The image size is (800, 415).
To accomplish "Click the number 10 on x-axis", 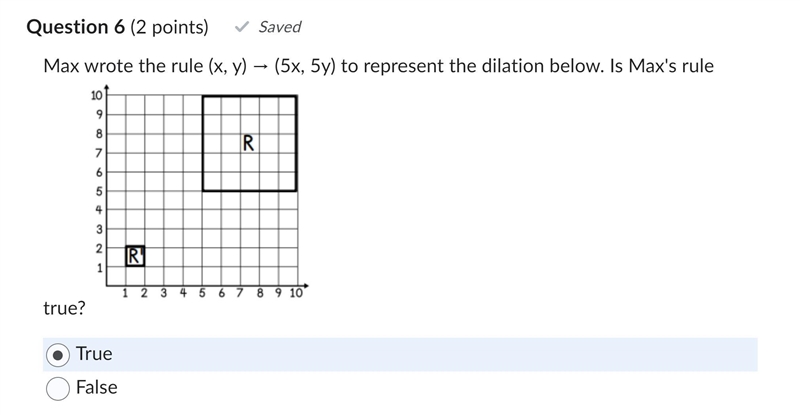I will click(296, 294).
